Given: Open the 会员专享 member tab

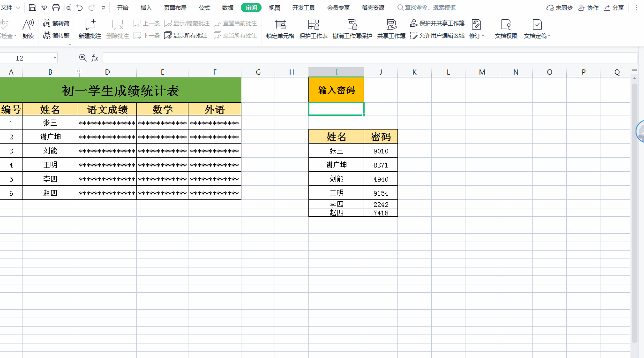Looking at the screenshot, I should [x=338, y=8].
